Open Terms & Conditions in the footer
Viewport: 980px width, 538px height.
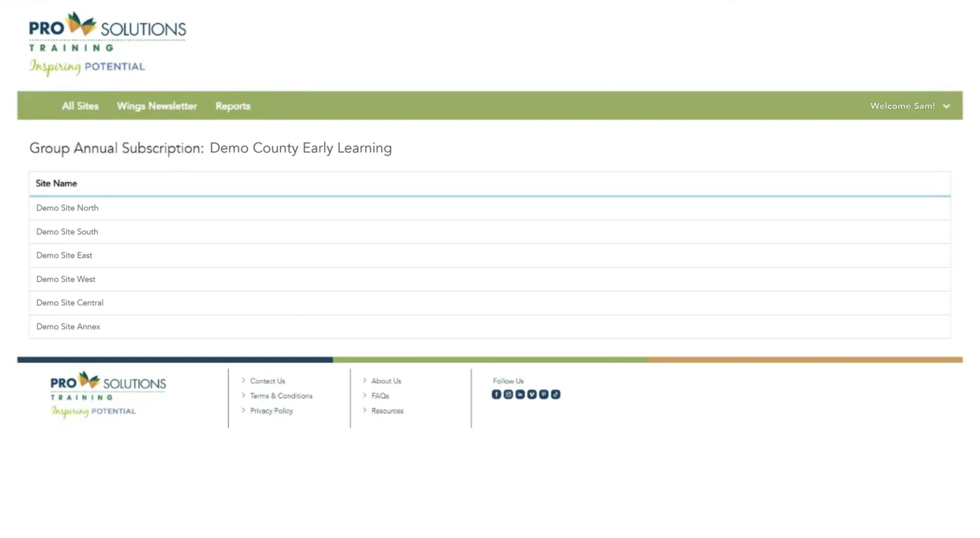click(281, 396)
